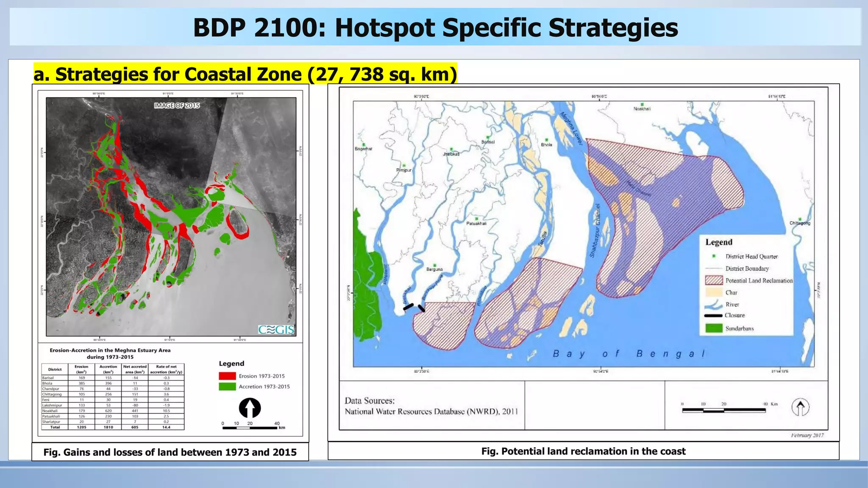Viewport: 868px width, 488px height.
Task: Click the 'Data Sources:' text block
Action: tap(431, 406)
